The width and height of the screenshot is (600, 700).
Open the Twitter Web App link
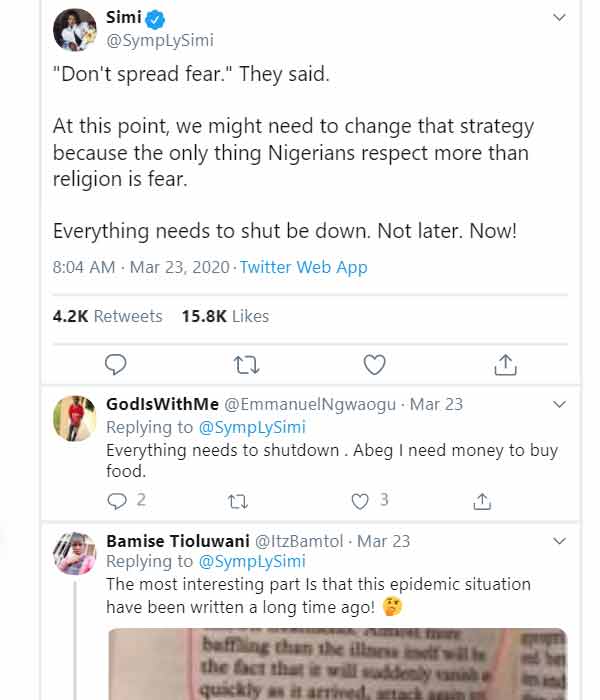304,267
